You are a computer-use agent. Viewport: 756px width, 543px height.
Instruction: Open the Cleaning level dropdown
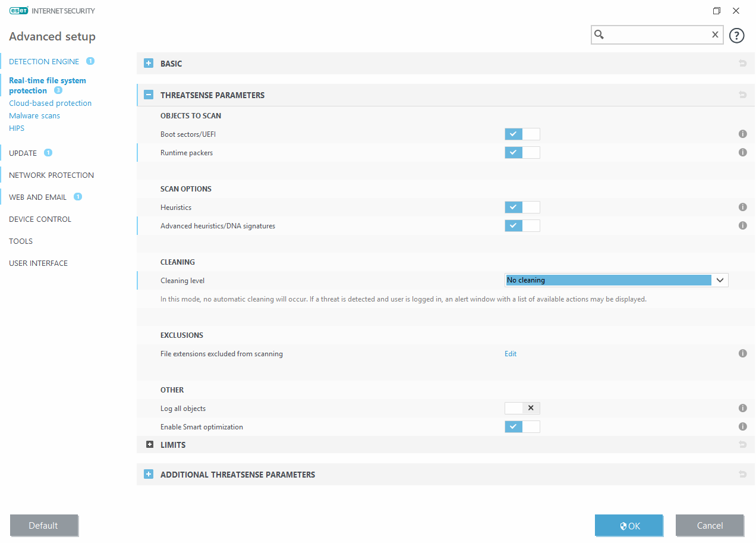[616, 280]
